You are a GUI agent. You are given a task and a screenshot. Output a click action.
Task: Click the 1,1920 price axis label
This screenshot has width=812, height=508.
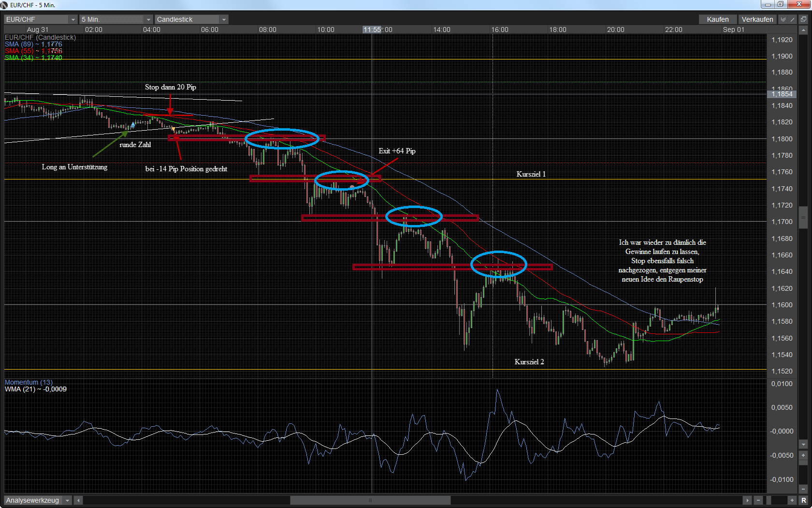782,40
